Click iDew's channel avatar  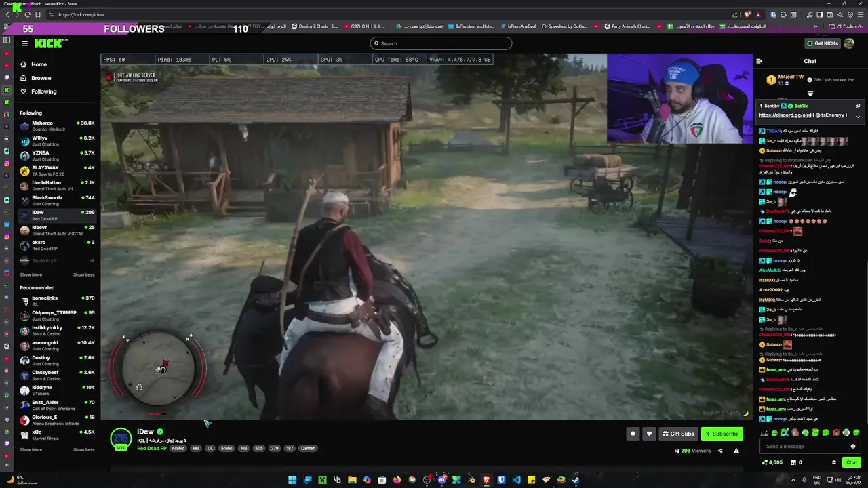coord(121,438)
